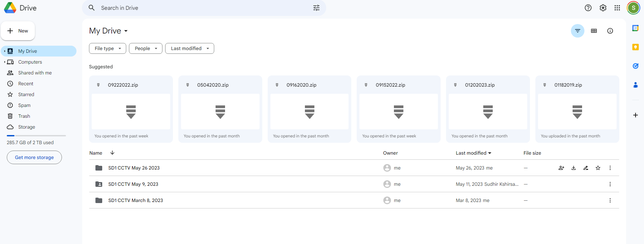Open suggested file 09152022.zip

point(399,109)
